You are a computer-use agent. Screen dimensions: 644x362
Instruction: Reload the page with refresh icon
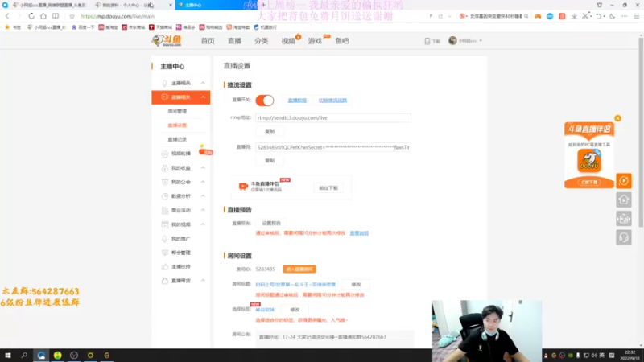click(x=31, y=16)
